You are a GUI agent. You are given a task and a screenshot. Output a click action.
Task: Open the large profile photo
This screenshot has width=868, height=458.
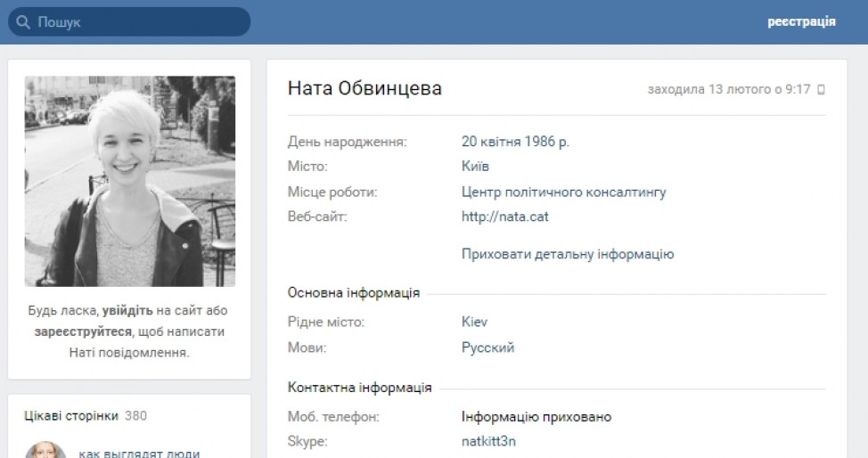[130, 181]
